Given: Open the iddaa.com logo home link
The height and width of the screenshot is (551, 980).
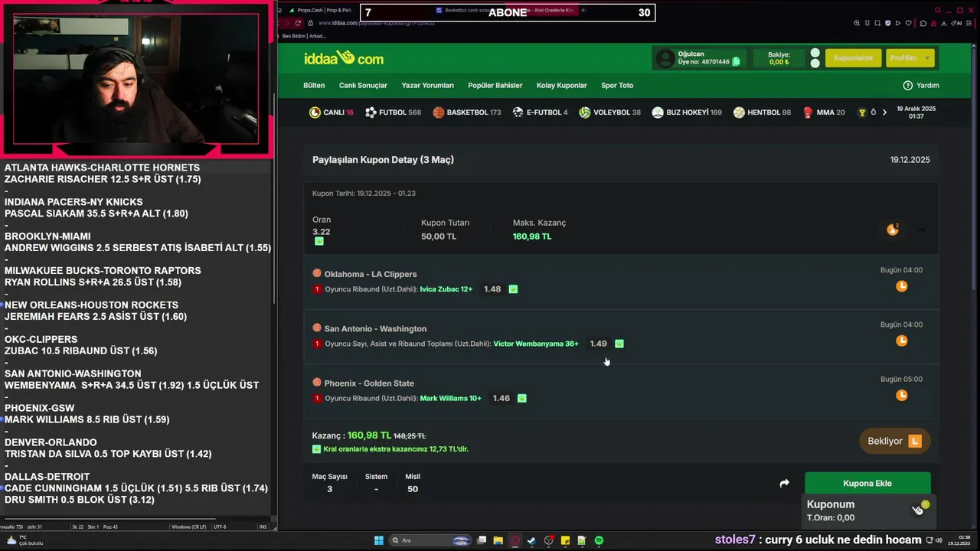Looking at the screenshot, I should click(x=344, y=58).
